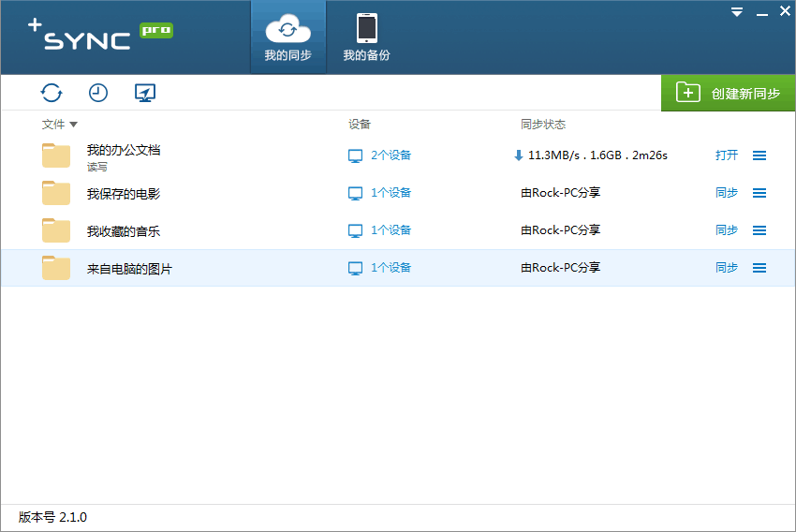796x532 pixels.
Task: Open hamburger menu for 我保存的电影
Action: coord(759,193)
